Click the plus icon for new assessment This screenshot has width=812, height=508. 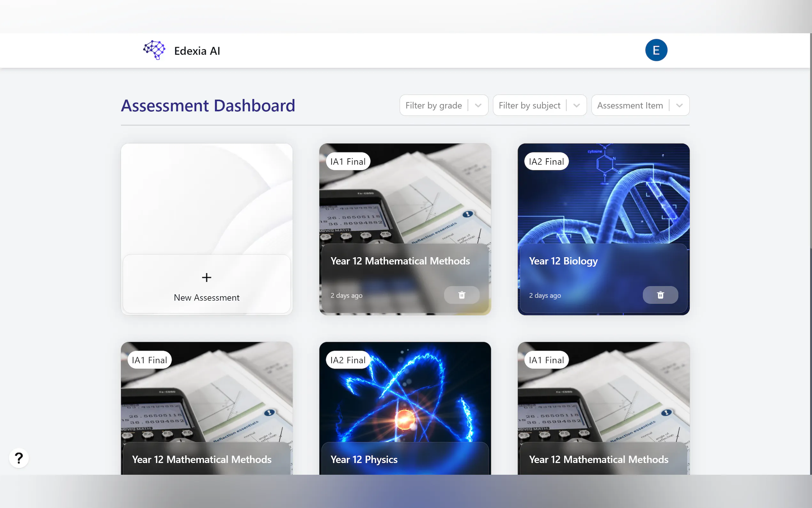click(207, 278)
